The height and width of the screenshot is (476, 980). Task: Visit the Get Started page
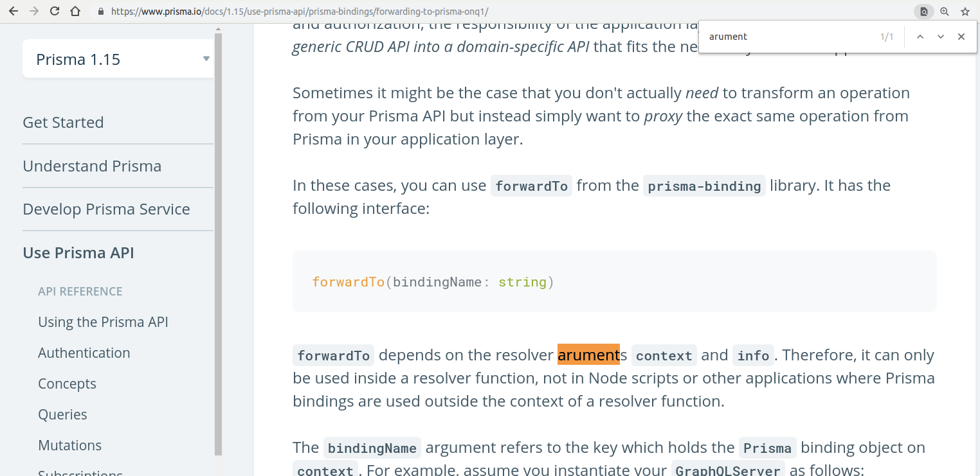point(63,122)
